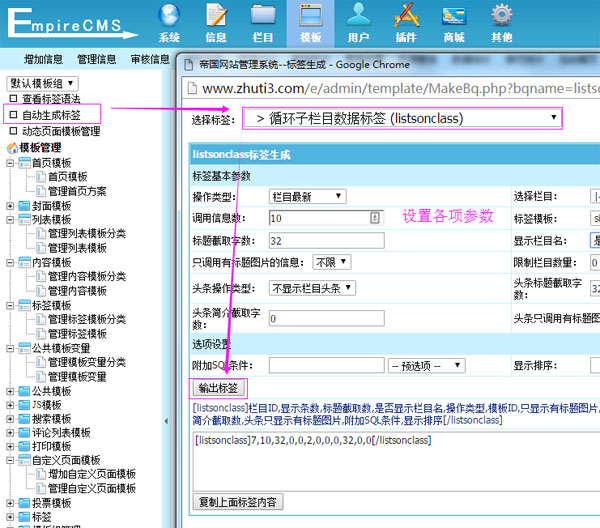Click the JS模板 folder icon
This screenshot has height=528, width=600.
(24, 405)
